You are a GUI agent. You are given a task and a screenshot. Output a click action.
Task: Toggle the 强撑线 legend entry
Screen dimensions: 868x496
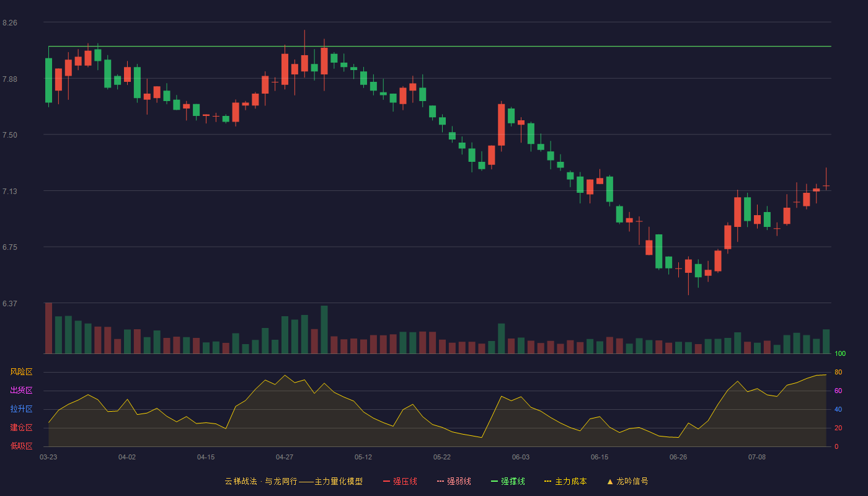pos(508,481)
